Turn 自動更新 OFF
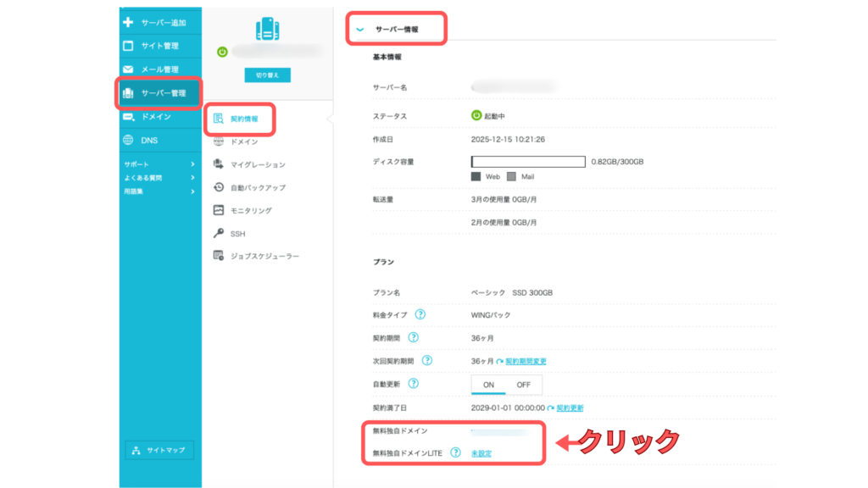Image resolution: width=868 pixels, height=488 pixels. click(x=523, y=384)
